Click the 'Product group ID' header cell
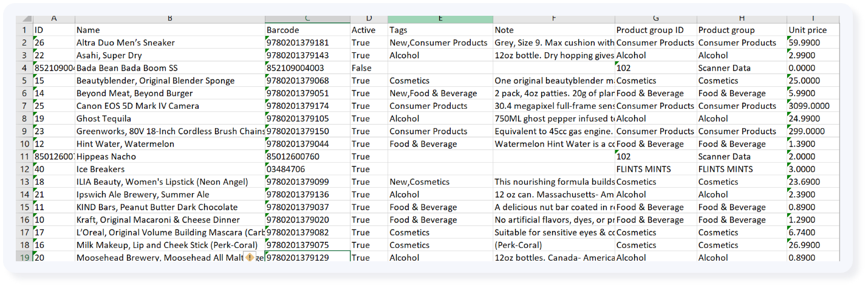 click(x=656, y=30)
